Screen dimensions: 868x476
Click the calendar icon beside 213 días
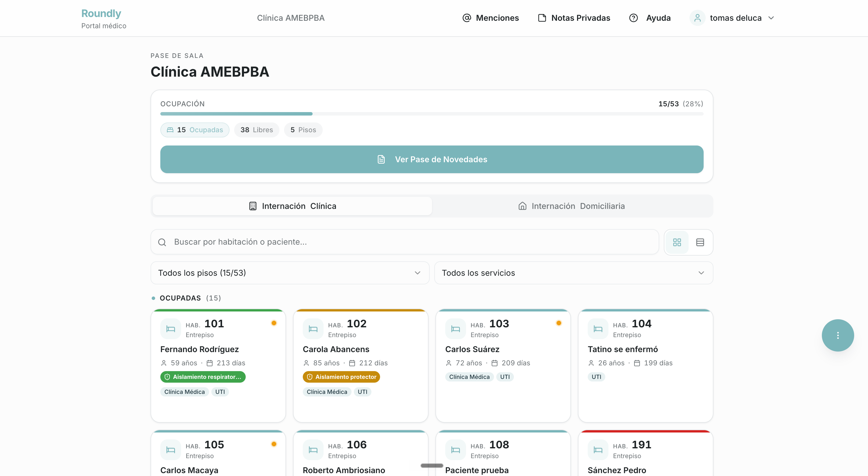[x=210, y=363]
